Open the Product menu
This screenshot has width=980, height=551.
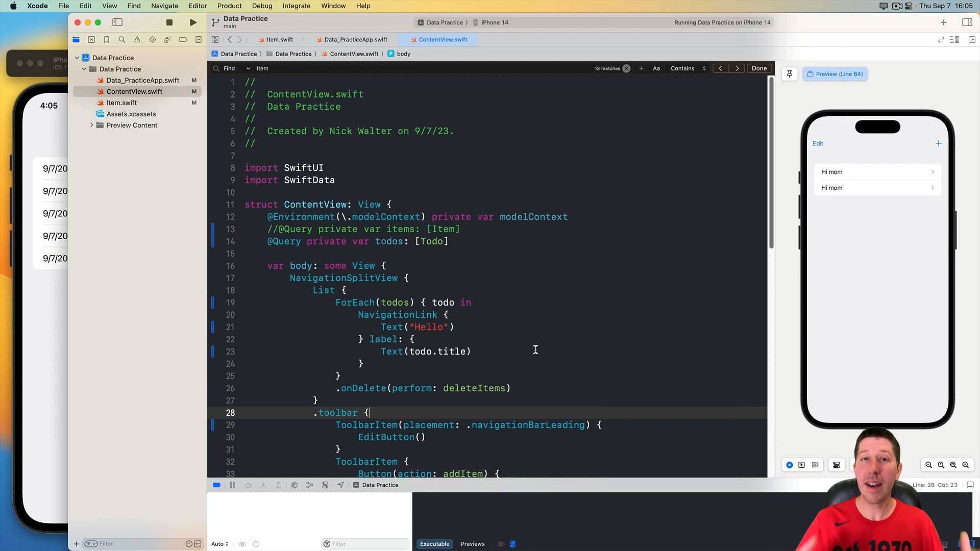pyautogui.click(x=229, y=6)
